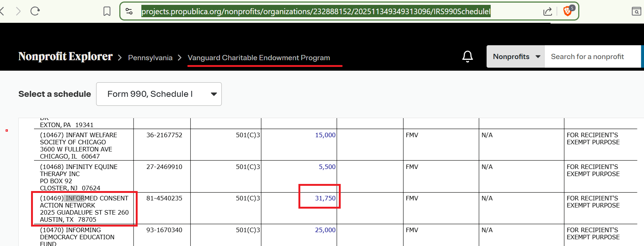
Task: Click N/A in the Informed Consent row
Action: [x=487, y=198]
